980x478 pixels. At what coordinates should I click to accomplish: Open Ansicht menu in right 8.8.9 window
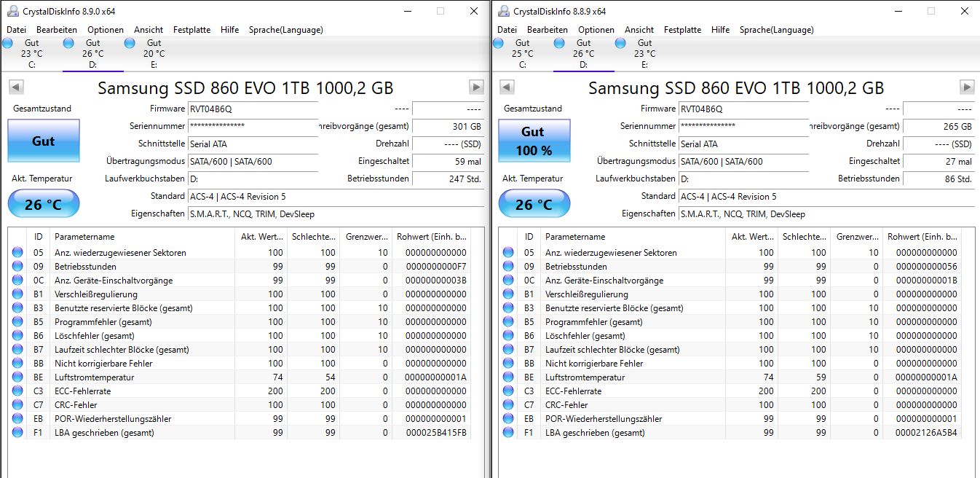click(639, 30)
